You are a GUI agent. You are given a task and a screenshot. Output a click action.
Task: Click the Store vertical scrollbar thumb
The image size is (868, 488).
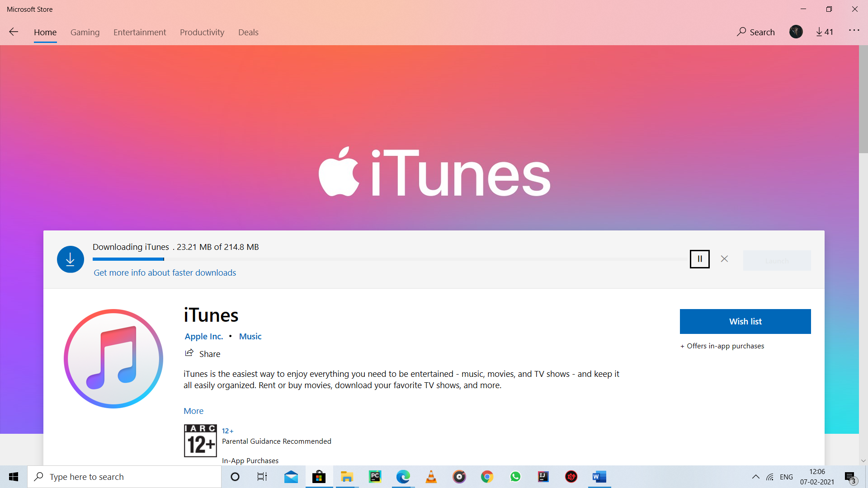pos(863,99)
